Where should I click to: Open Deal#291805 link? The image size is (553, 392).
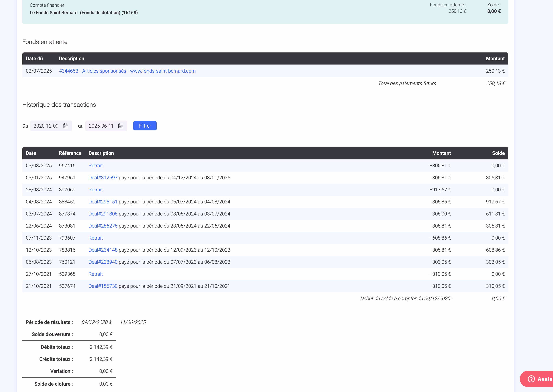pyautogui.click(x=103, y=214)
